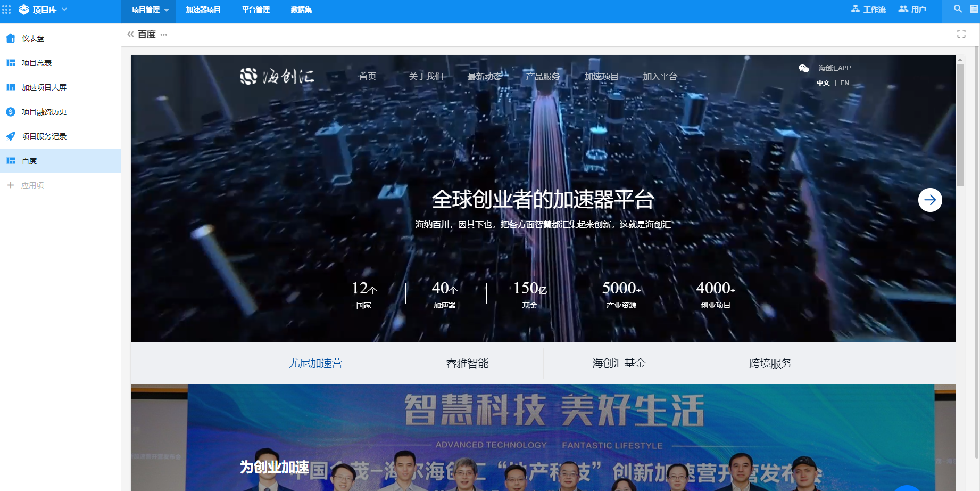Open the more options ellipsis beside 百度
Viewport: 980px width, 491px height.
pyautogui.click(x=164, y=35)
